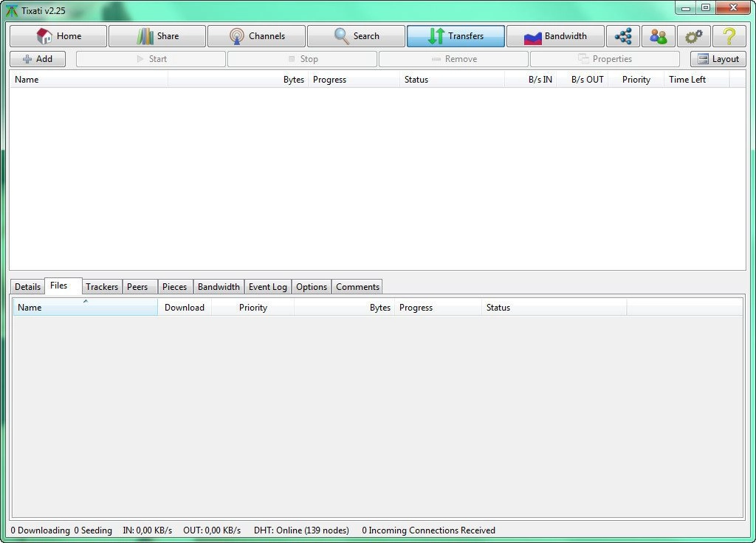
Task: Open the Share section
Action: tap(157, 36)
